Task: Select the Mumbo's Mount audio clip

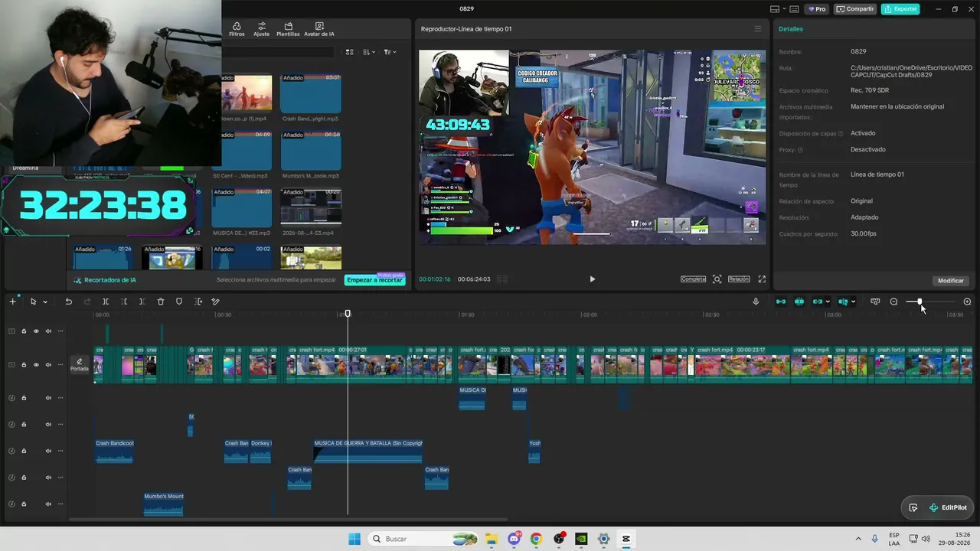Action: [x=164, y=504]
